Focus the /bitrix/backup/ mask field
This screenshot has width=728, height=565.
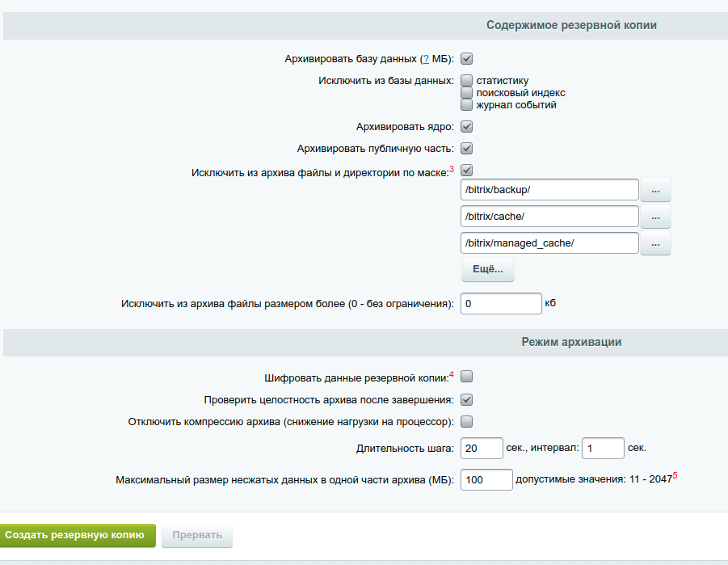click(549, 190)
